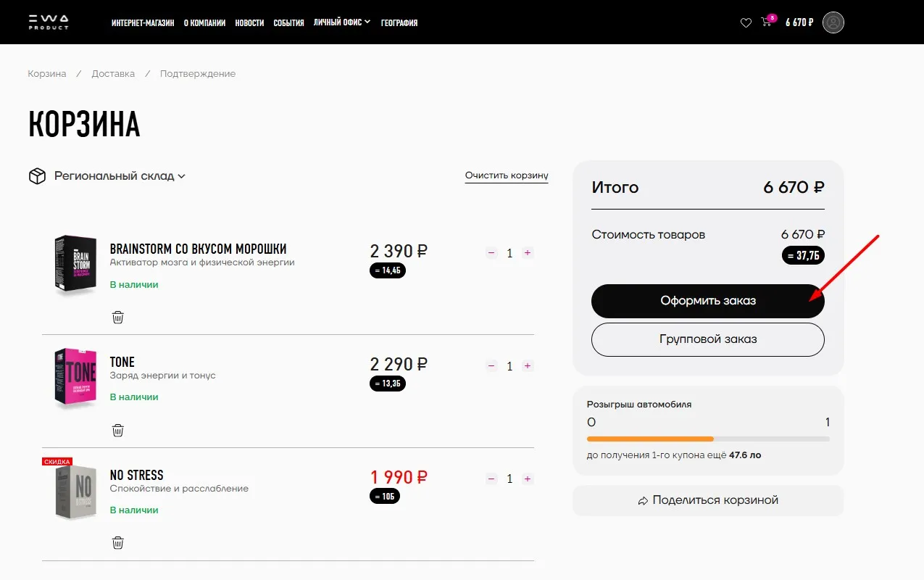Viewport: 924px width, 580px height.
Task: Remove NO STRESS item via trash icon
Action: [x=118, y=542]
